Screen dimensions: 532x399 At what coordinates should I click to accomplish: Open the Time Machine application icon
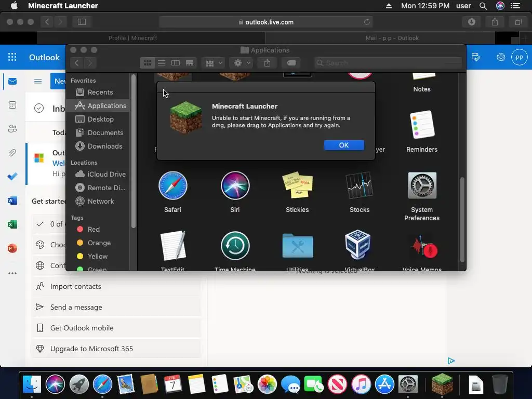pyautogui.click(x=235, y=246)
